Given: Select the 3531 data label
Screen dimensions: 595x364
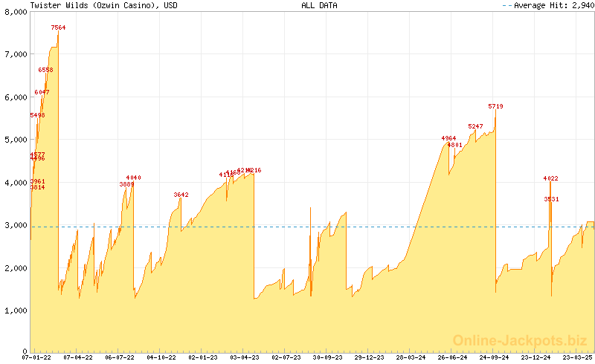Looking at the screenshot, I should click(551, 199).
